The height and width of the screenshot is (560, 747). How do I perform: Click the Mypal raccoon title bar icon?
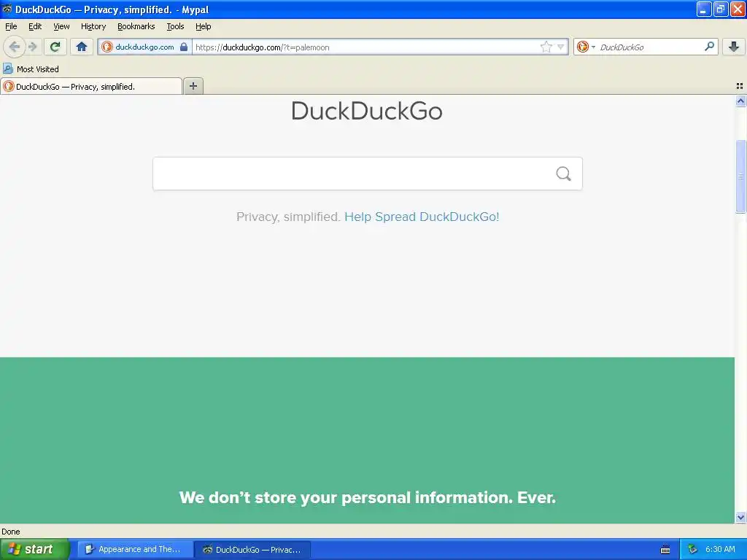7,9
